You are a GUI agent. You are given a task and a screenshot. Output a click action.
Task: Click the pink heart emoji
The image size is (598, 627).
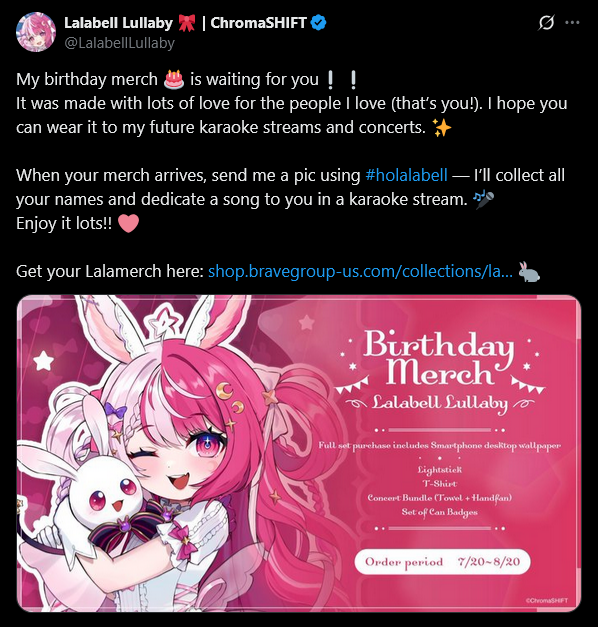click(128, 223)
